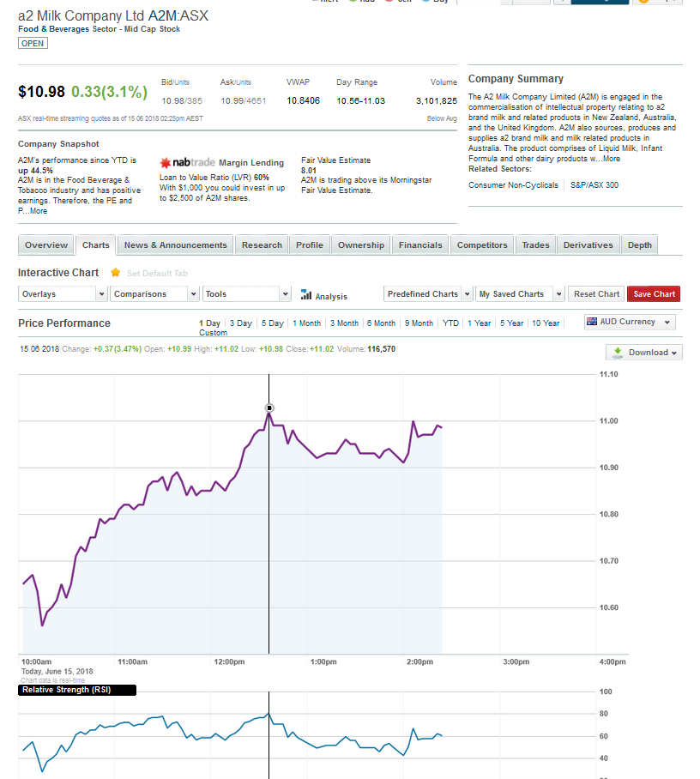700x779 pixels.
Task: Click the Analysis bar chart icon
Action: (306, 294)
